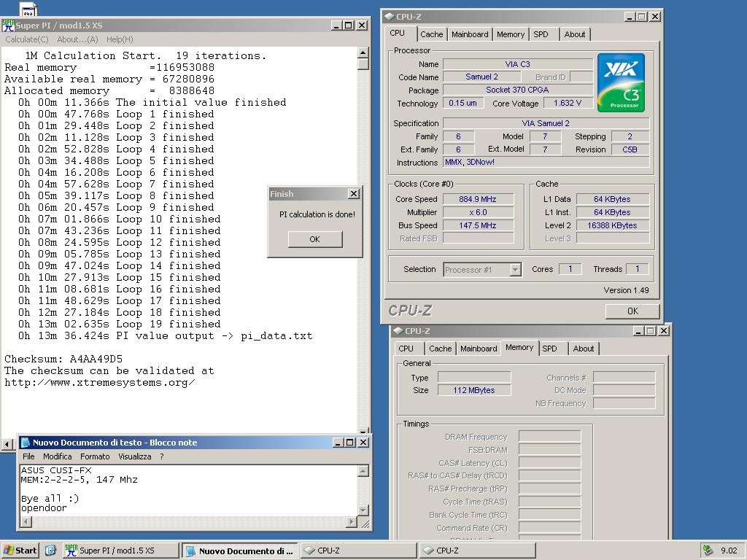The image size is (747, 560).
Task: Click the 16388 KBytes Level 2 value
Action: click(612, 225)
